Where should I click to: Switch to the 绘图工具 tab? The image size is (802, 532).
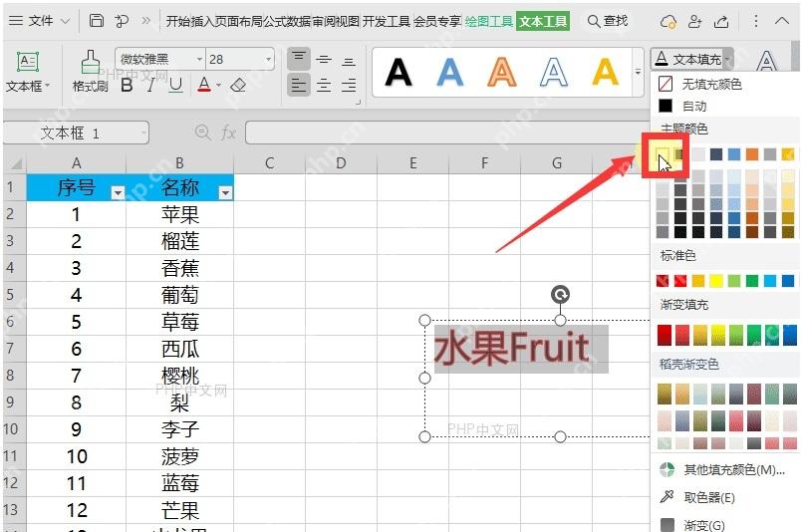488,22
